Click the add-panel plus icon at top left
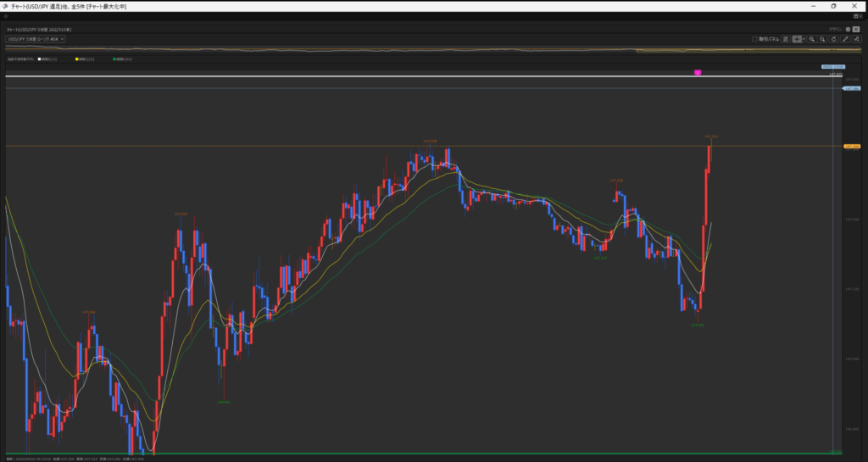This screenshot has width=868, height=462. [x=7, y=16]
